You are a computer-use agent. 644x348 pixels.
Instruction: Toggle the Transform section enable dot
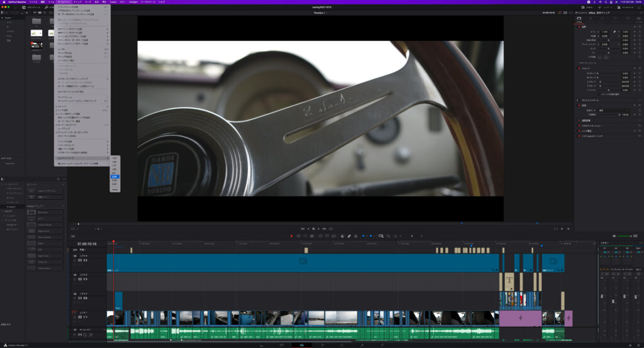tap(579, 27)
